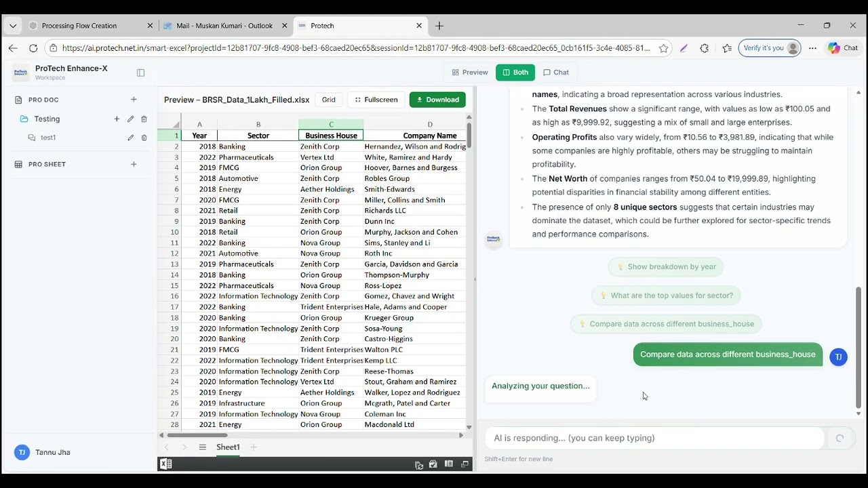Image resolution: width=868 pixels, height=488 pixels.
Task: Click the side panel layout icon in footer
Action: 449,464
